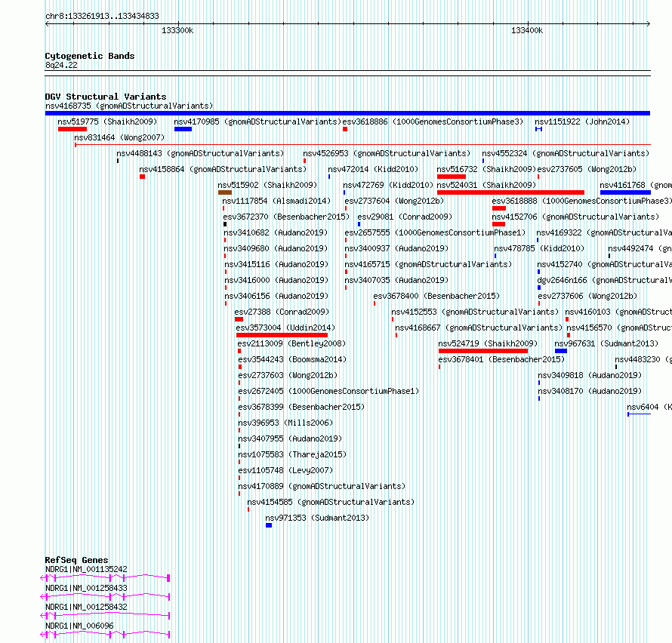Open nsv1075583 (Thareja2015) label
The height and width of the screenshot is (643, 672).
(292, 454)
